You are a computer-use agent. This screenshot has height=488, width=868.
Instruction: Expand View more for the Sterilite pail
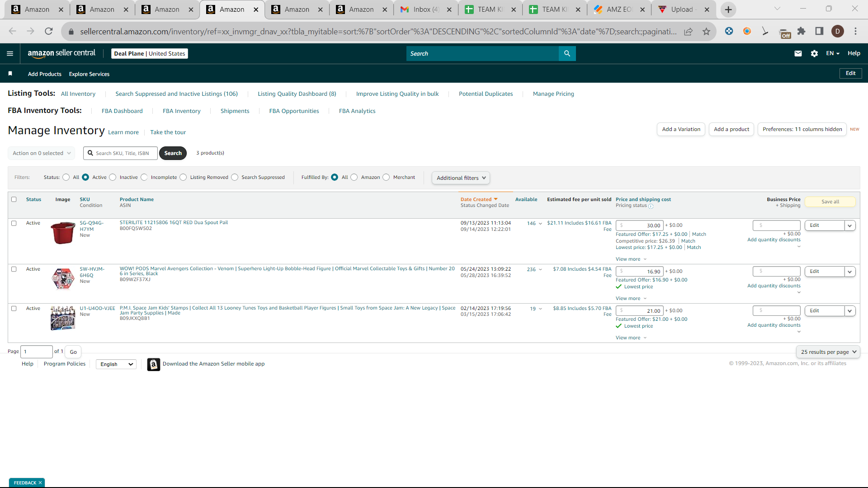point(631,259)
